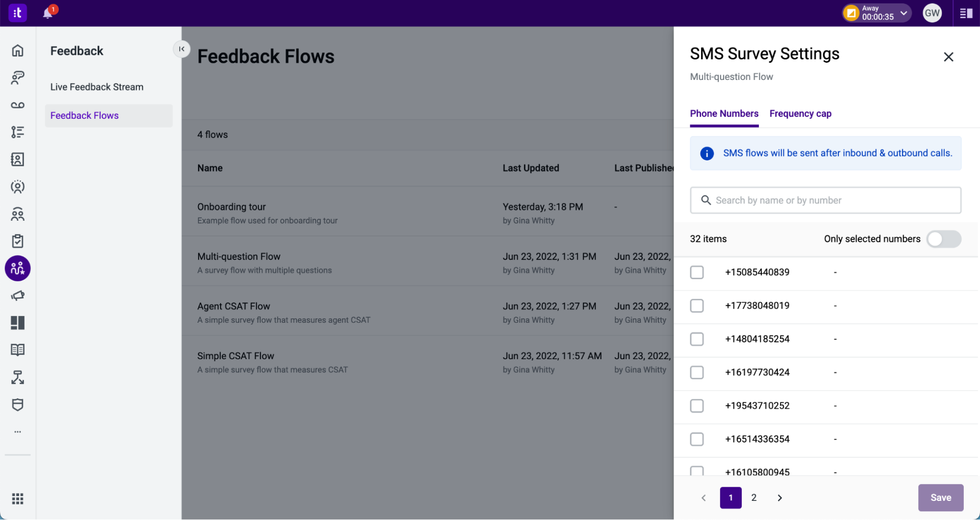Click the search magnifier icon
Screen dimensions: 980x520
[705, 200]
